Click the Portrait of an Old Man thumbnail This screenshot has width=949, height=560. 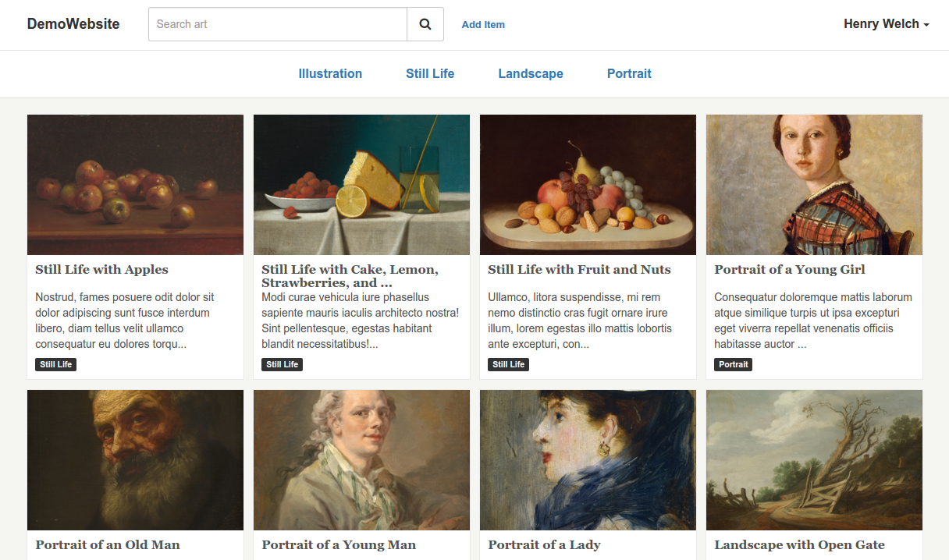pos(134,460)
